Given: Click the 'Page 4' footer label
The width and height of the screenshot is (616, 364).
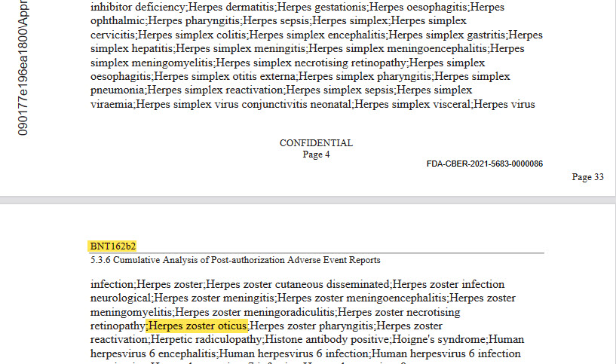Looking at the screenshot, I should coord(316,154).
